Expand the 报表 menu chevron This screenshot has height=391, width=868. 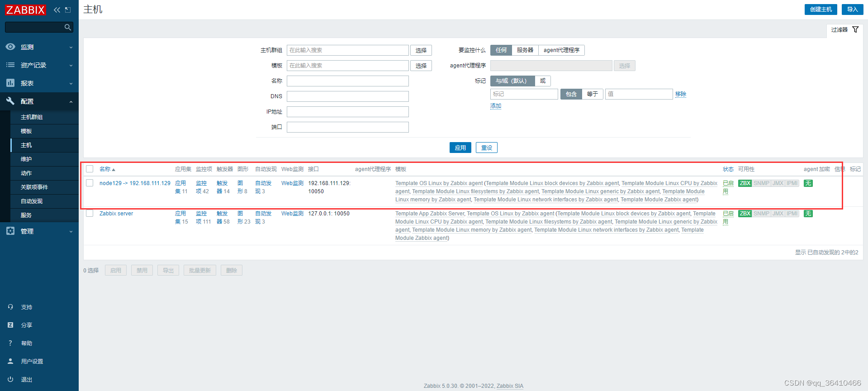[71, 83]
